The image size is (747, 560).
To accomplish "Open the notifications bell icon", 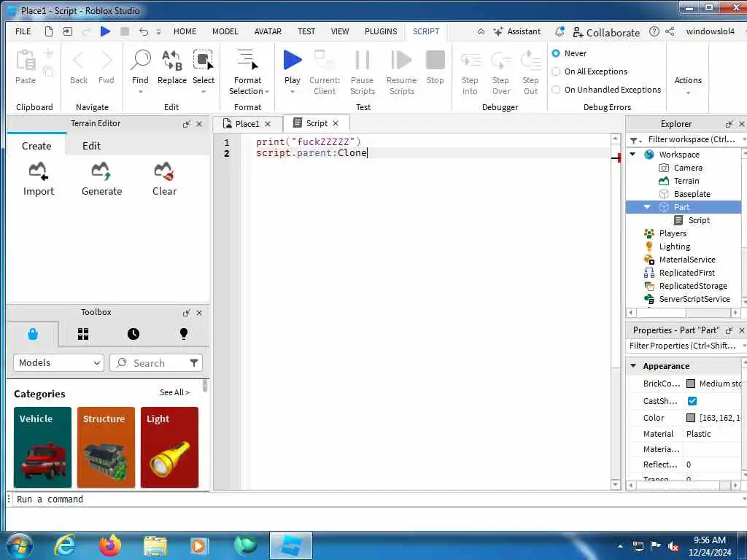I will coord(560,31).
